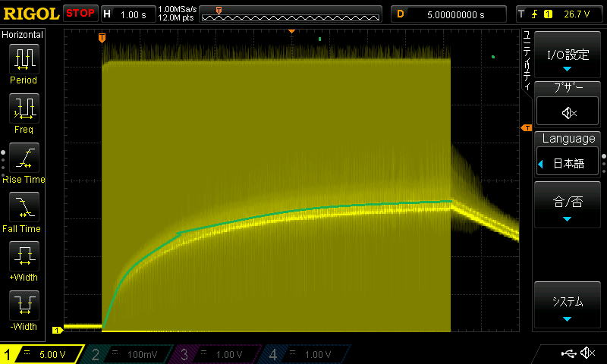The height and width of the screenshot is (364, 607).
Task: Select the Rise Time measurement icon
Action: coord(24,158)
